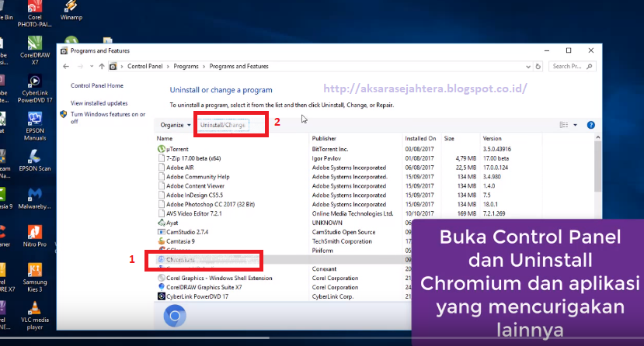Select CyberLink PowerDVD 17 list entry
Image resolution: width=644 pixels, height=346 pixels.
click(193, 296)
